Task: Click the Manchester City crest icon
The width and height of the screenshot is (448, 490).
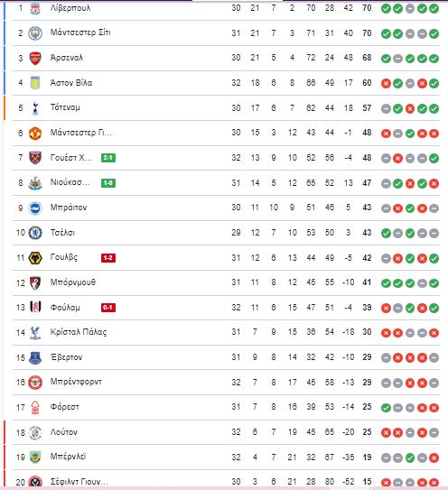Action: [x=35, y=33]
